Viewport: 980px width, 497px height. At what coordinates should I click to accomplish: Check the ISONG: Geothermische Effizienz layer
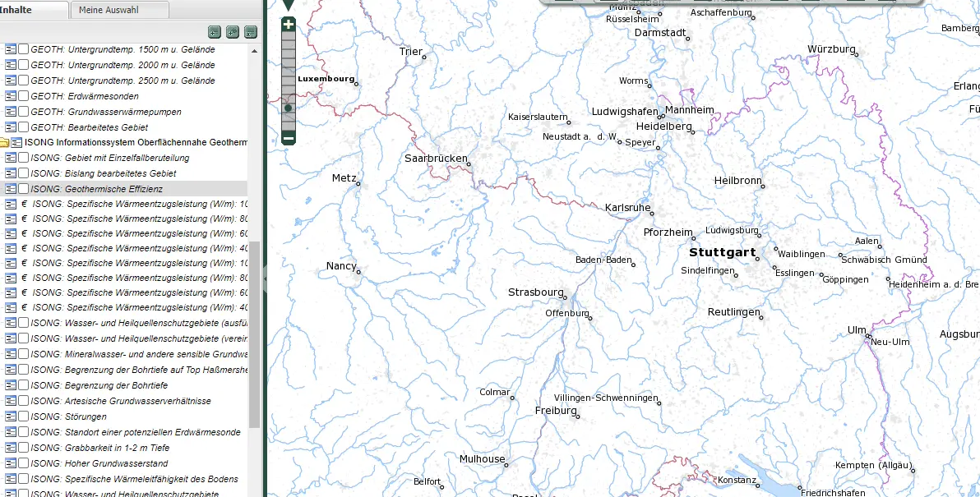[x=24, y=189]
